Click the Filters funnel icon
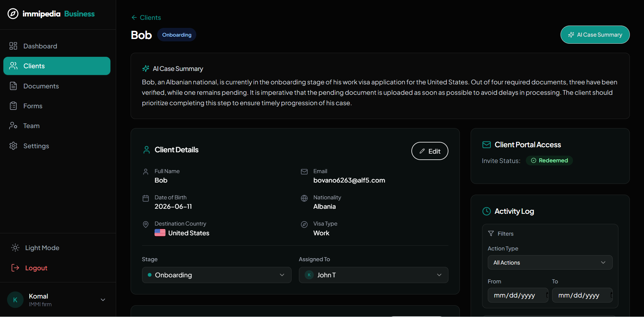Screen dimensions: 644x317 point(491,234)
